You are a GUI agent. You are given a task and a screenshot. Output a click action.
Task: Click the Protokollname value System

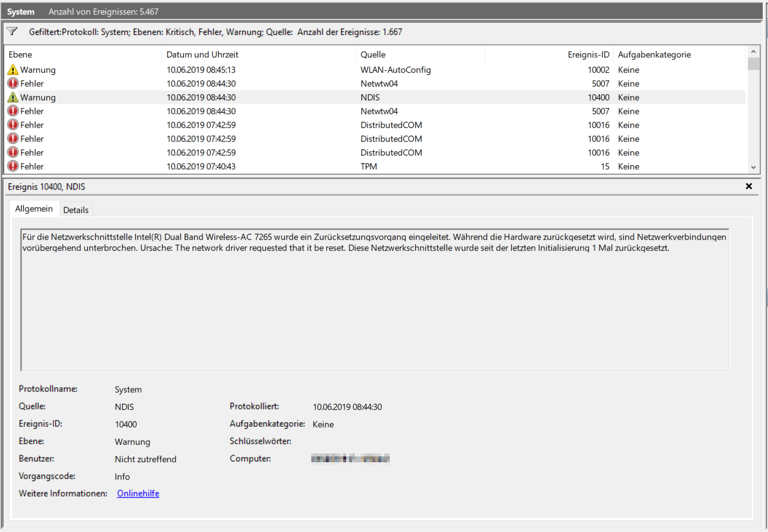tap(128, 390)
